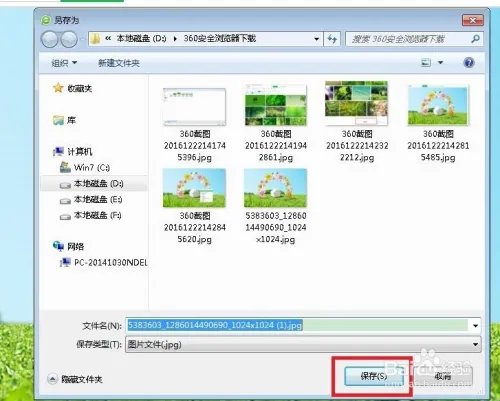
Task: Click the filename label 360截图20161222142815485.jpg
Action: click(x=438, y=146)
